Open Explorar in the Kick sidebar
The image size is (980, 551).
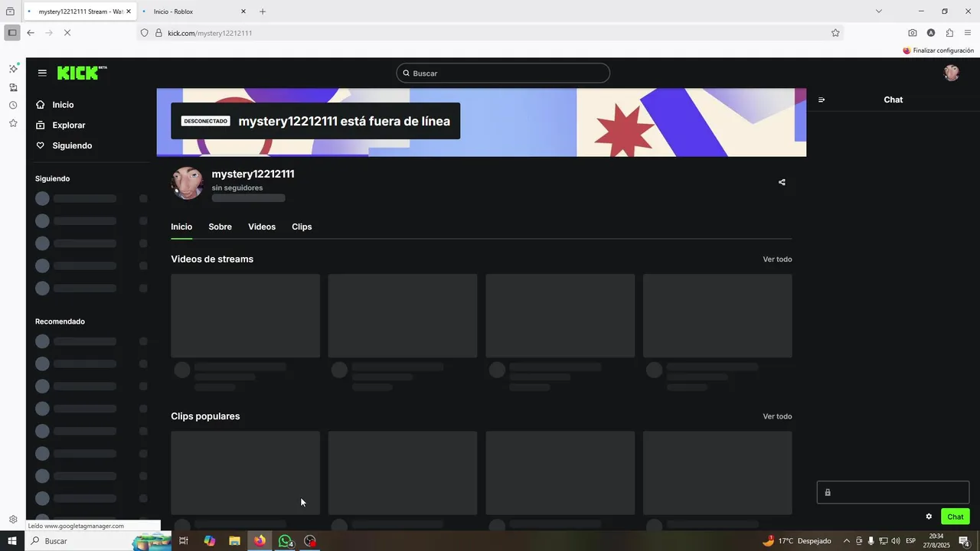[x=68, y=125]
